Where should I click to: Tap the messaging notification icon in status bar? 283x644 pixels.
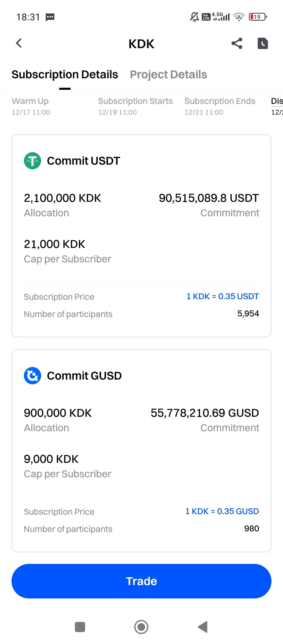pos(50,17)
